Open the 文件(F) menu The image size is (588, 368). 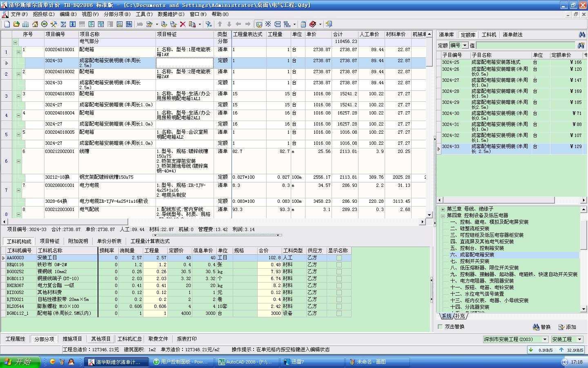(x=19, y=14)
